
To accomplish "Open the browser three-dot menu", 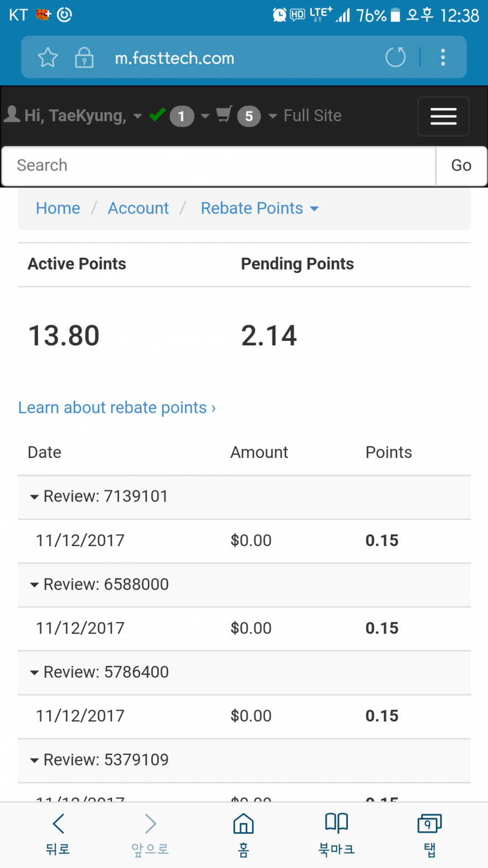I will pyautogui.click(x=443, y=57).
